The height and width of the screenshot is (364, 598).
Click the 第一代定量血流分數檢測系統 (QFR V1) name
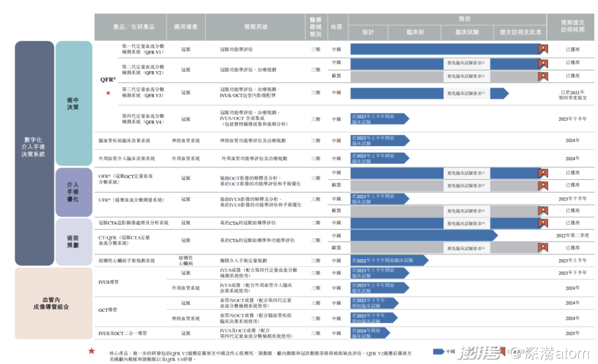click(143, 49)
